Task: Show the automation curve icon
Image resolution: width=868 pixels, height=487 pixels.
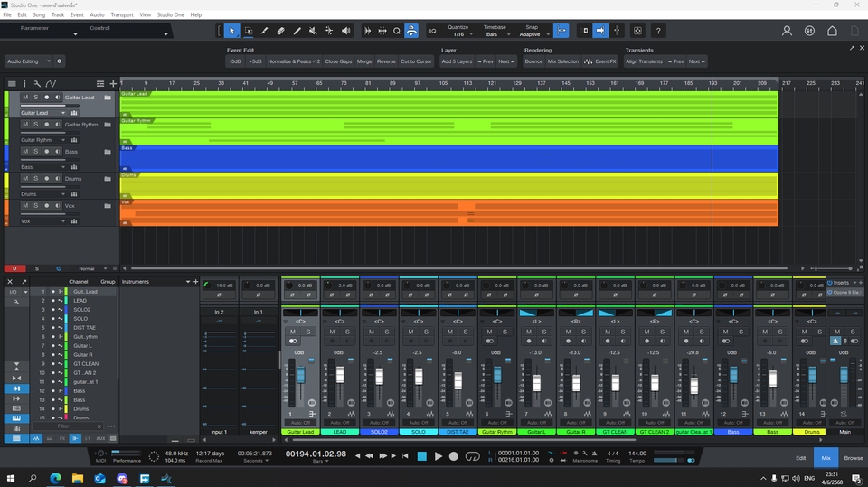Action: click(51, 83)
